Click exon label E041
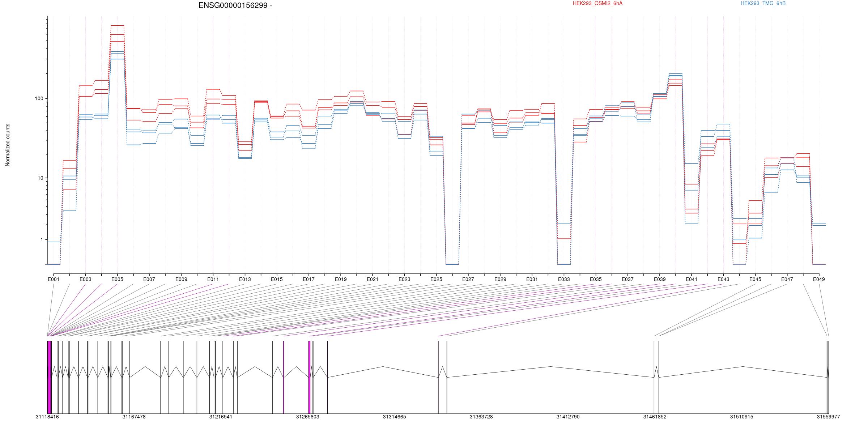The height and width of the screenshot is (434, 868). pos(692,279)
